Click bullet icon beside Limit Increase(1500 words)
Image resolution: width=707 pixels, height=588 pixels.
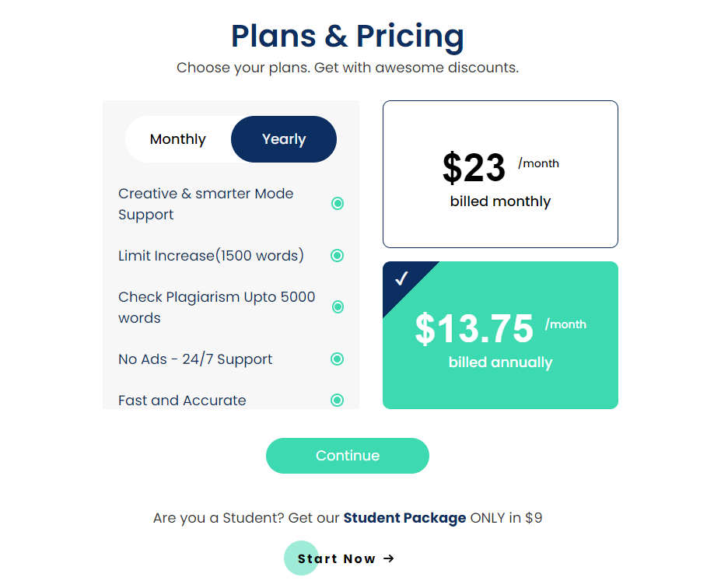338,255
